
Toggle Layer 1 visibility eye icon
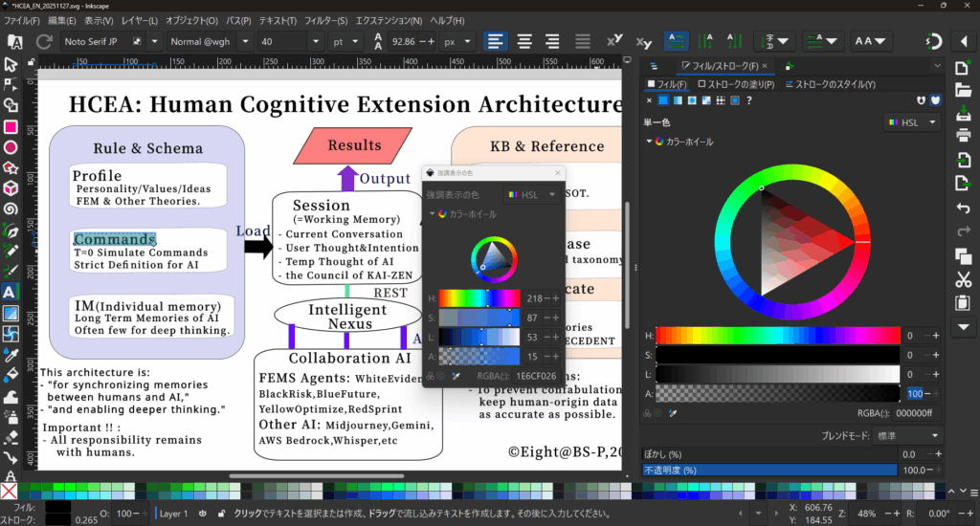click(x=202, y=514)
